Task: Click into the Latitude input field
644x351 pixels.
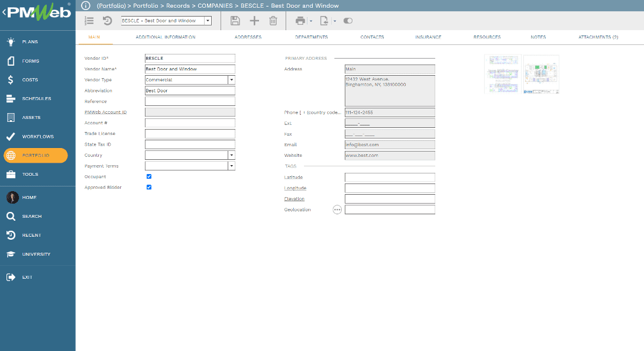Action: click(x=390, y=178)
